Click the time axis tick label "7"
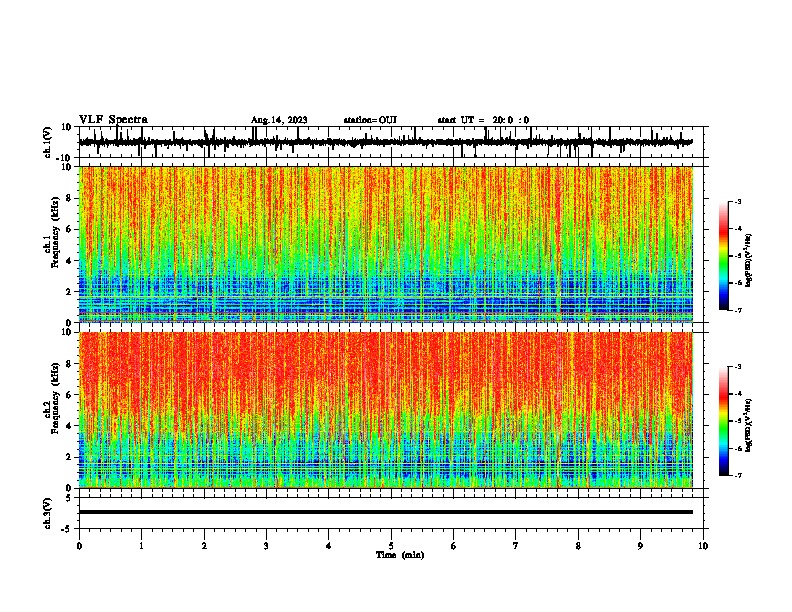This screenshot has width=792, height=612. pos(516,546)
